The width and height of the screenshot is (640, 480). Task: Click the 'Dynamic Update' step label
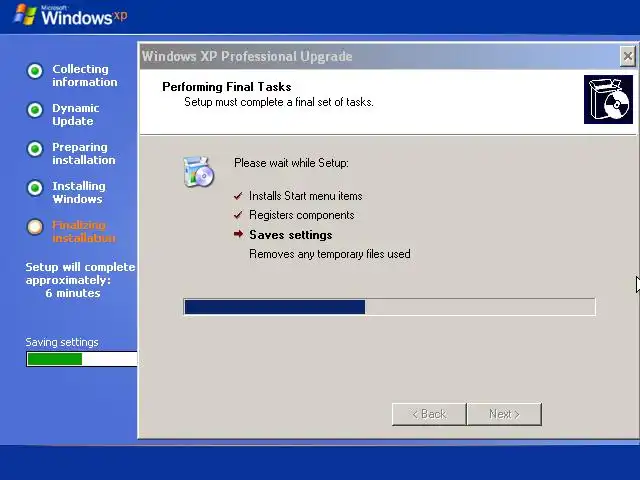76,115
